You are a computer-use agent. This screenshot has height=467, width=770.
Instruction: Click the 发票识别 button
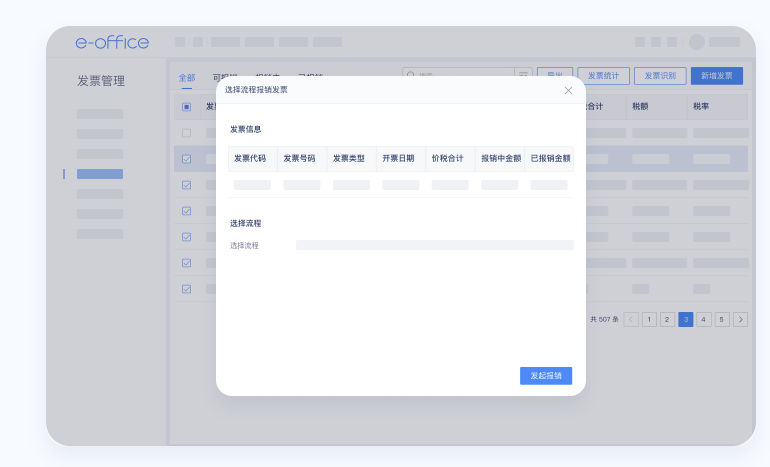(659, 76)
